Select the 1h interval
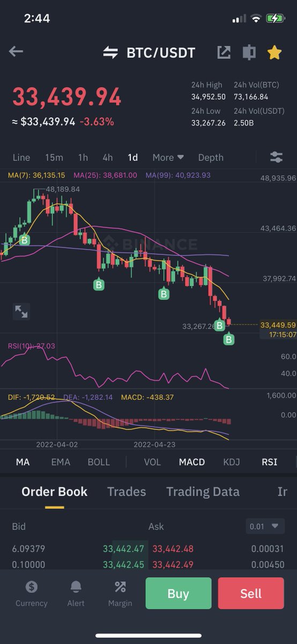Viewport: 297px width, 644px height. pyautogui.click(x=83, y=157)
